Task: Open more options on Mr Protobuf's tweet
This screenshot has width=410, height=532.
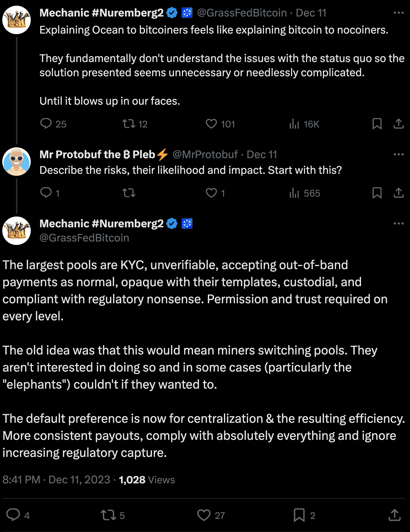Action: [399, 154]
